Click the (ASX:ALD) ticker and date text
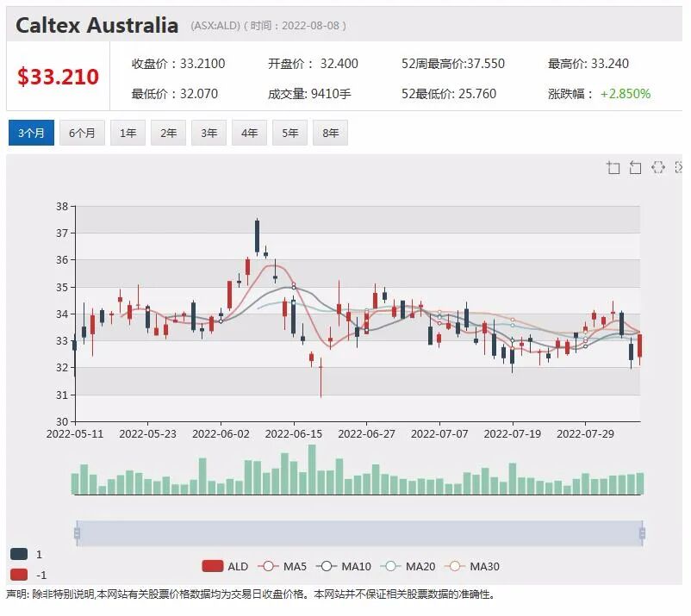Image resolution: width=691 pixels, height=616 pixels. 268,26
